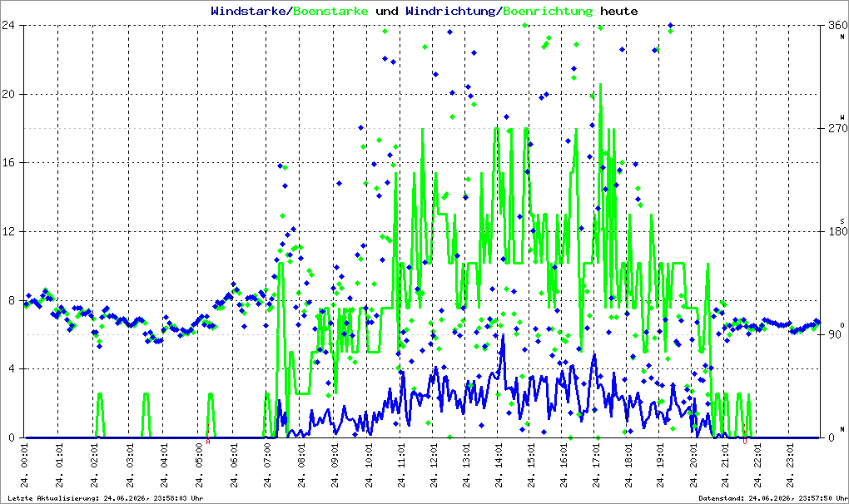Screen dimensions: 849x504
Task: Click the 360 label on right axis
Action: coord(837,26)
